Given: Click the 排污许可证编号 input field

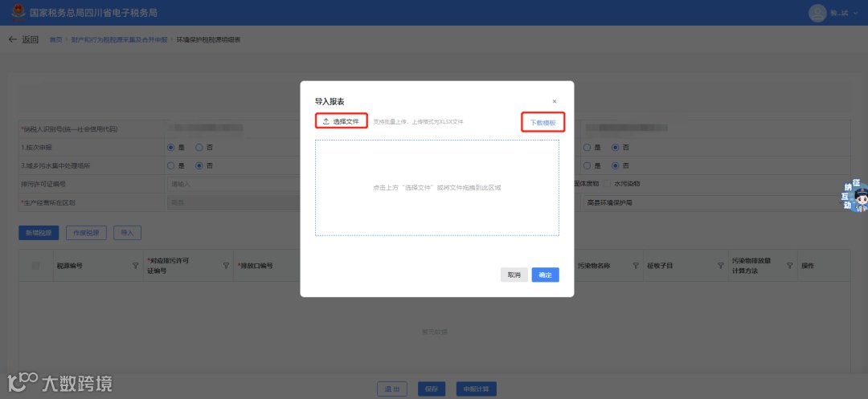Looking at the screenshot, I should click(234, 184).
